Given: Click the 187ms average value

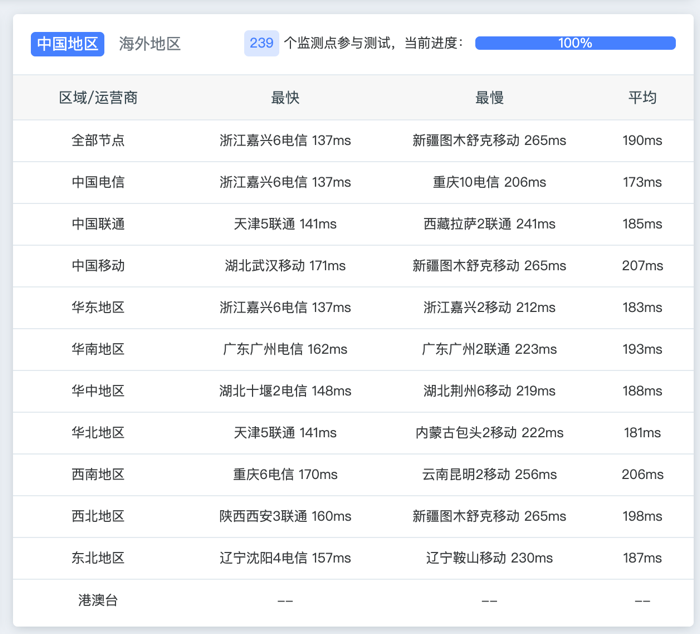Looking at the screenshot, I should click(642, 558).
